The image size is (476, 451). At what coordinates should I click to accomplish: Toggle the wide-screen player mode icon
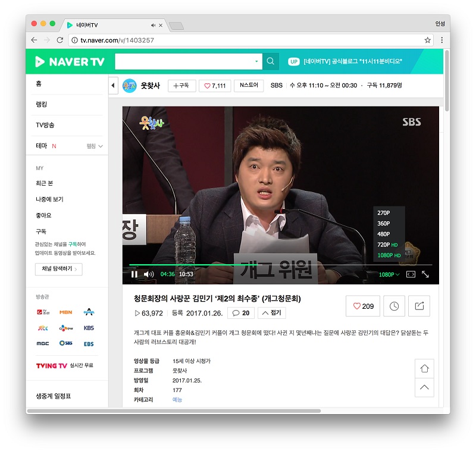(x=411, y=275)
